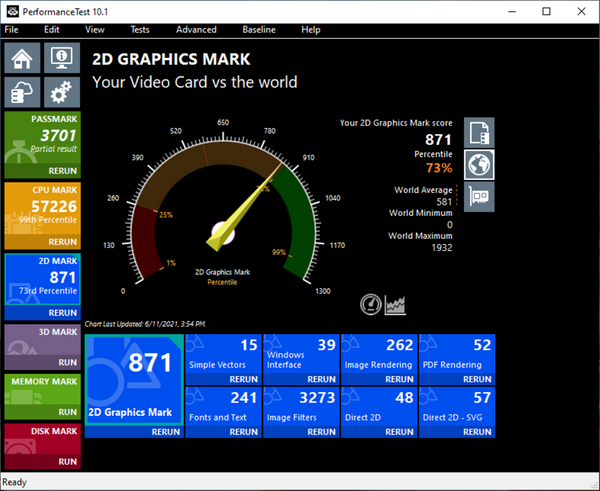600x491 pixels.
Task: Click the save results document icon
Action: pyautogui.click(x=479, y=133)
